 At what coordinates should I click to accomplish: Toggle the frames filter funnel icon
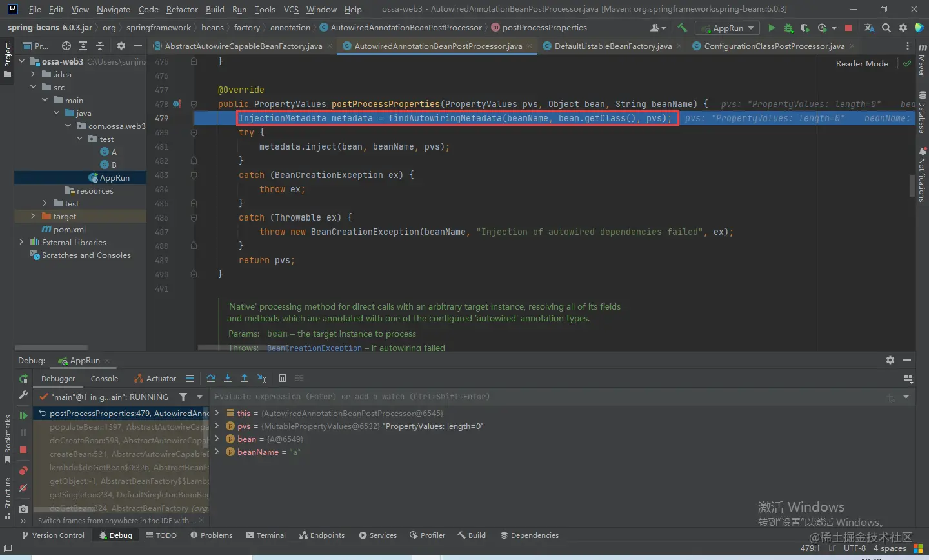pos(183,397)
